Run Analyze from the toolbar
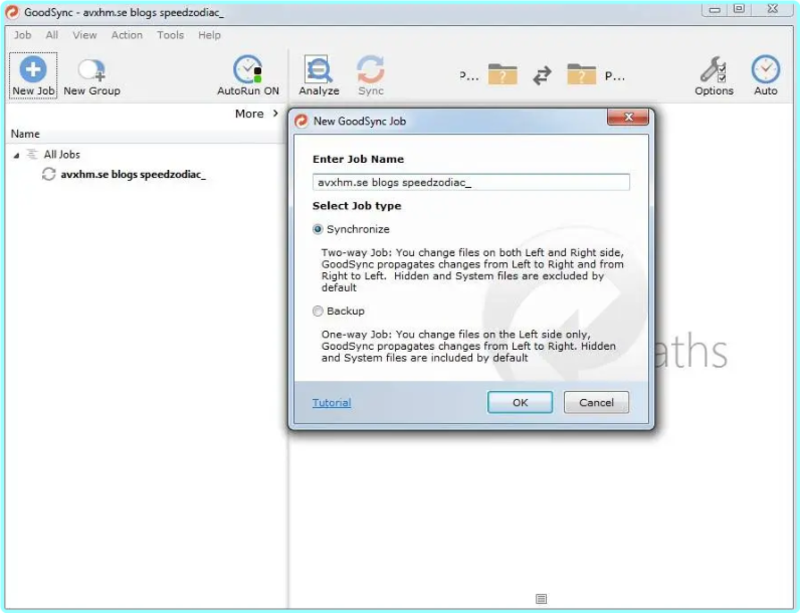Image resolution: width=800 pixels, height=613 pixels. [x=319, y=76]
